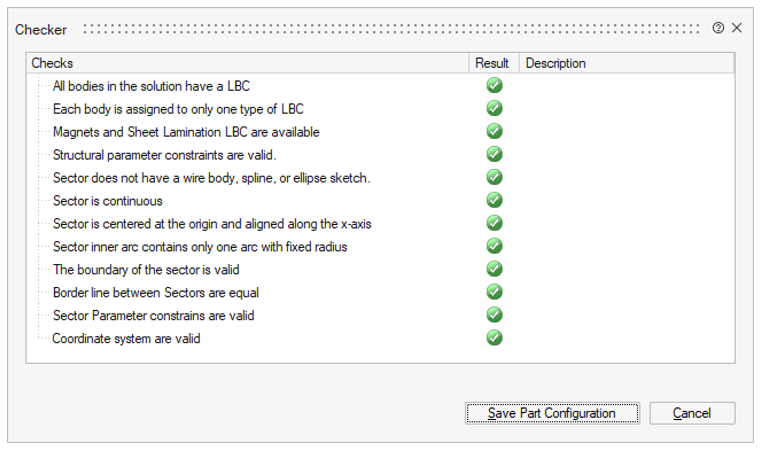
Task: Click green check next to 'Coordinate system are valid'
Action: click(x=494, y=338)
